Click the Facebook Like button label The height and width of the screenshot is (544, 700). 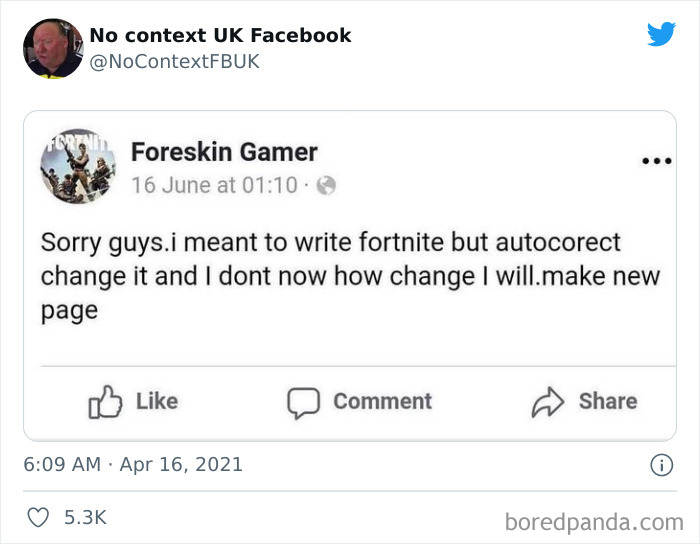(156, 401)
